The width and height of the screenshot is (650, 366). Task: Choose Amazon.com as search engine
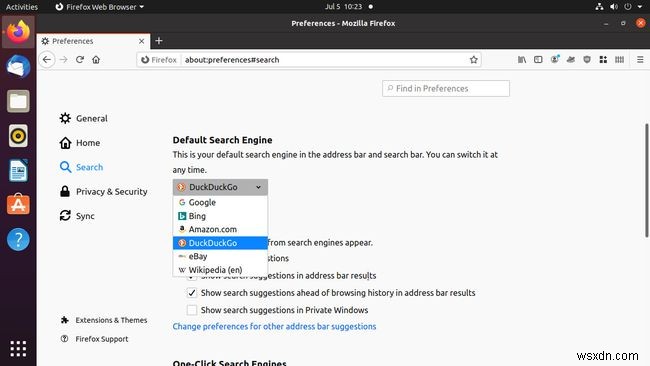pos(220,229)
